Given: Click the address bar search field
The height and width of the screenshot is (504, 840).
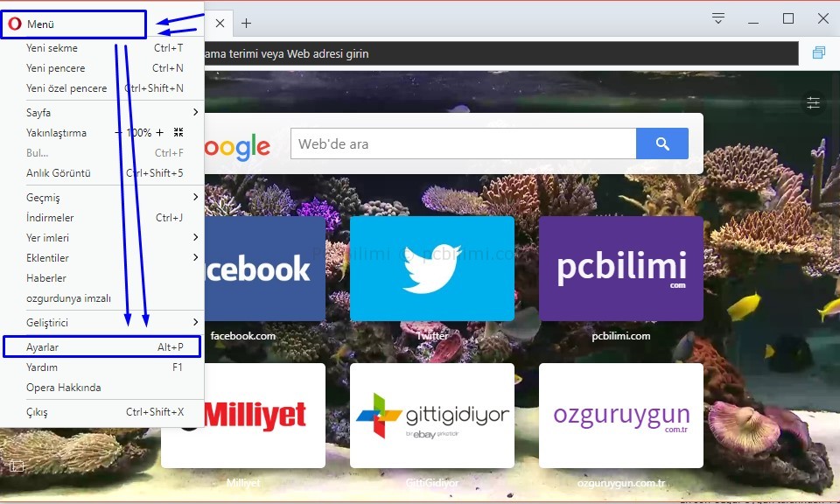Looking at the screenshot, I should (500, 53).
